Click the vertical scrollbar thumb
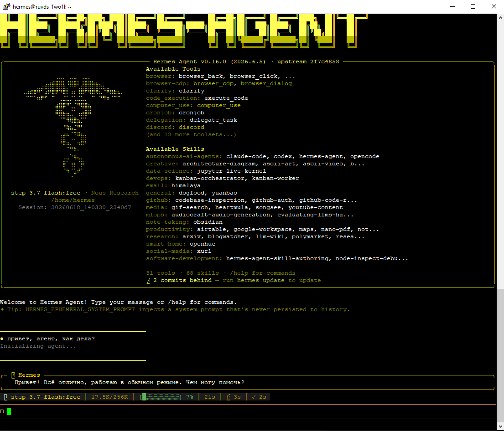The image size is (504, 431). pyautogui.click(x=500, y=355)
